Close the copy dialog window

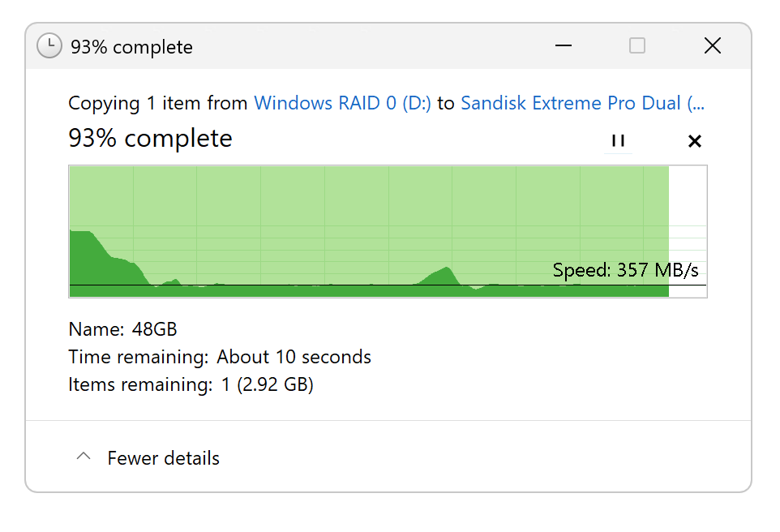pos(712,46)
